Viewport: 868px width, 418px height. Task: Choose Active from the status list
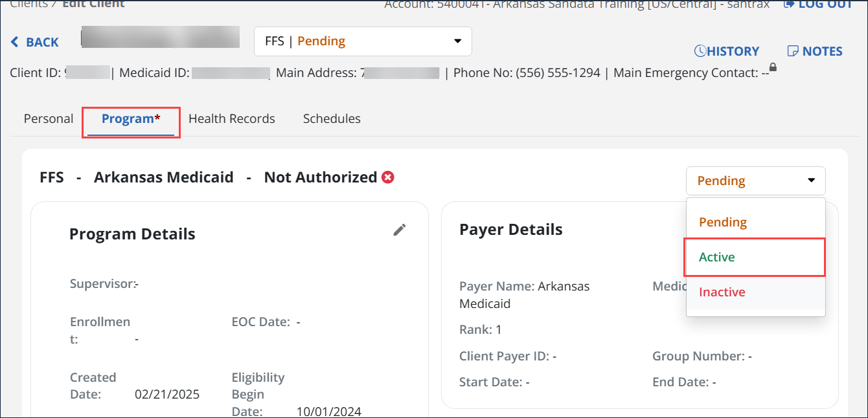click(717, 257)
